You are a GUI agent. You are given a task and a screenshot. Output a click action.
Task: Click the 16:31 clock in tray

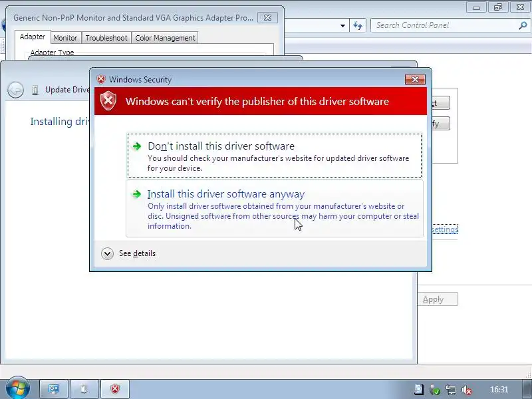coord(499,390)
